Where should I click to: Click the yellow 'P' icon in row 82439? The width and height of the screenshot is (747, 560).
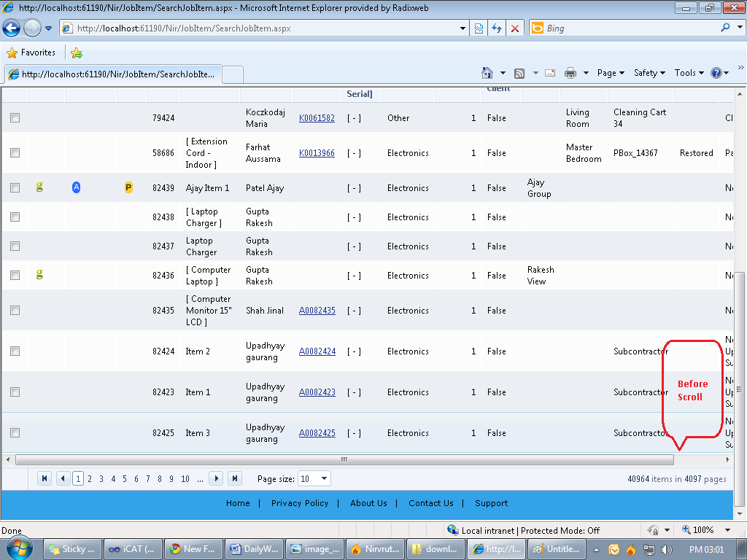tap(128, 187)
